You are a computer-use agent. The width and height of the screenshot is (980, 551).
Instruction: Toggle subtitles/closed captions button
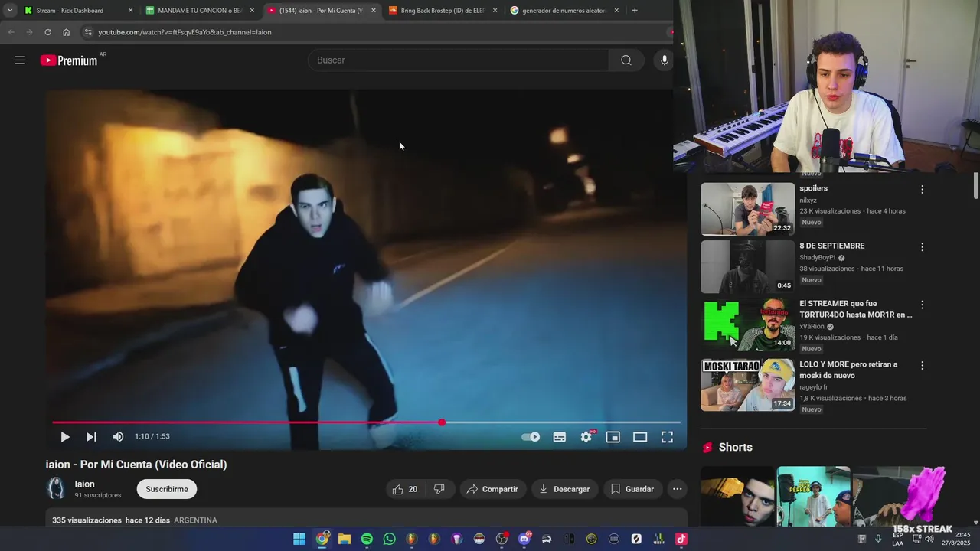point(560,437)
